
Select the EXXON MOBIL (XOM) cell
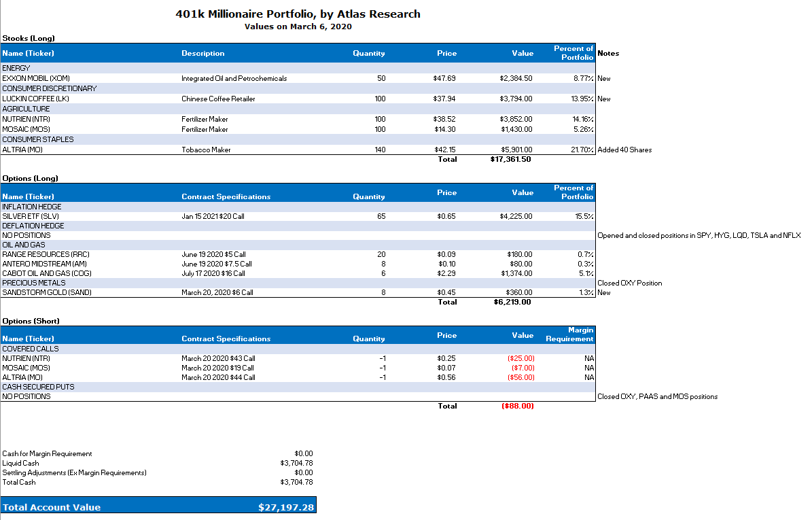point(36,78)
